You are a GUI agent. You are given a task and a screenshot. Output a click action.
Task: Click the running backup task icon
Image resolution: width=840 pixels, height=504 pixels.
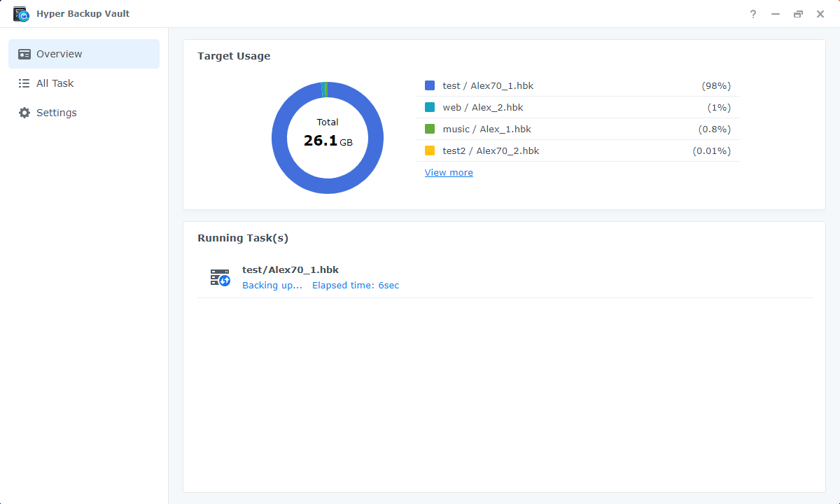pos(220,277)
